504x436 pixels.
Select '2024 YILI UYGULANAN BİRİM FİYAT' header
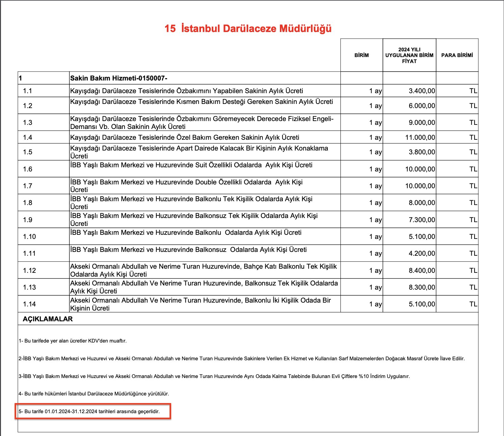(x=409, y=55)
